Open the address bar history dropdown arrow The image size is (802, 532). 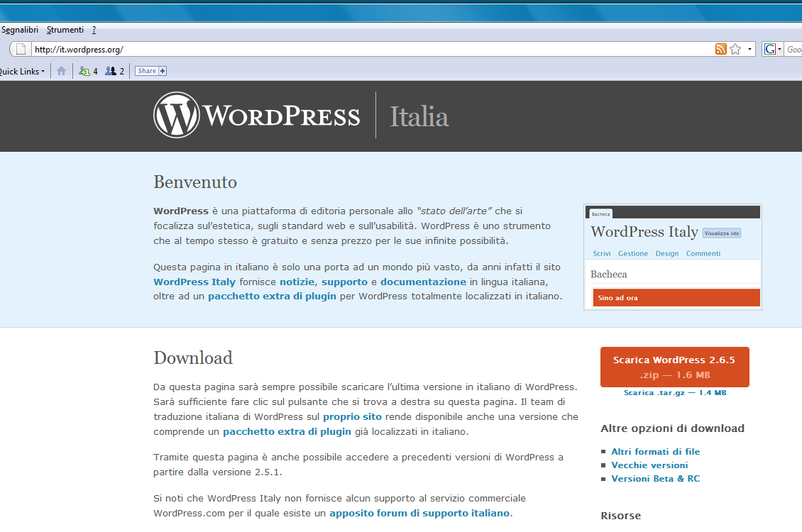(x=749, y=49)
